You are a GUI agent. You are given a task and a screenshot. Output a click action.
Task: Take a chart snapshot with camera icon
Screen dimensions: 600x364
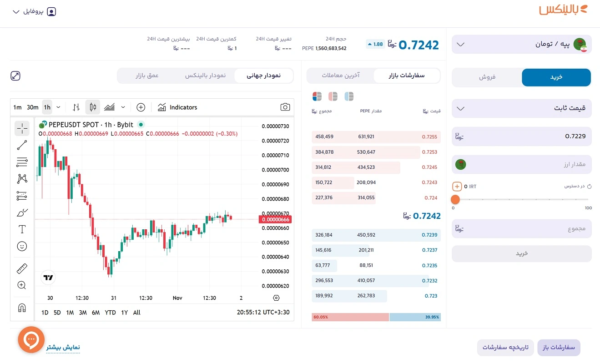(285, 107)
